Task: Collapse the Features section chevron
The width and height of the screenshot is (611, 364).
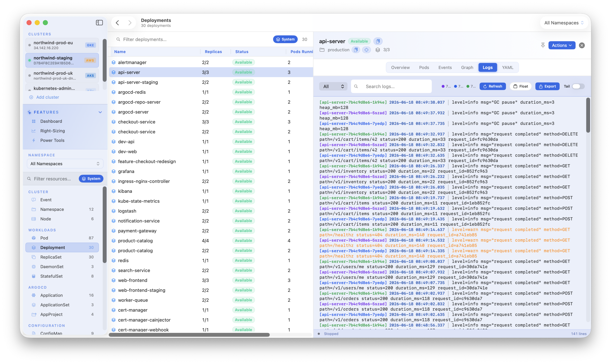Action: (x=100, y=112)
